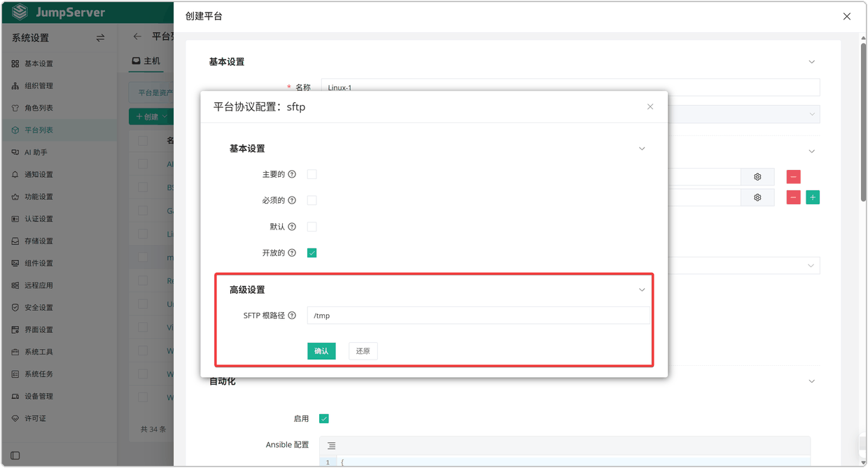Click the 确认 button
Screen dimensions: 868x468
pos(321,351)
